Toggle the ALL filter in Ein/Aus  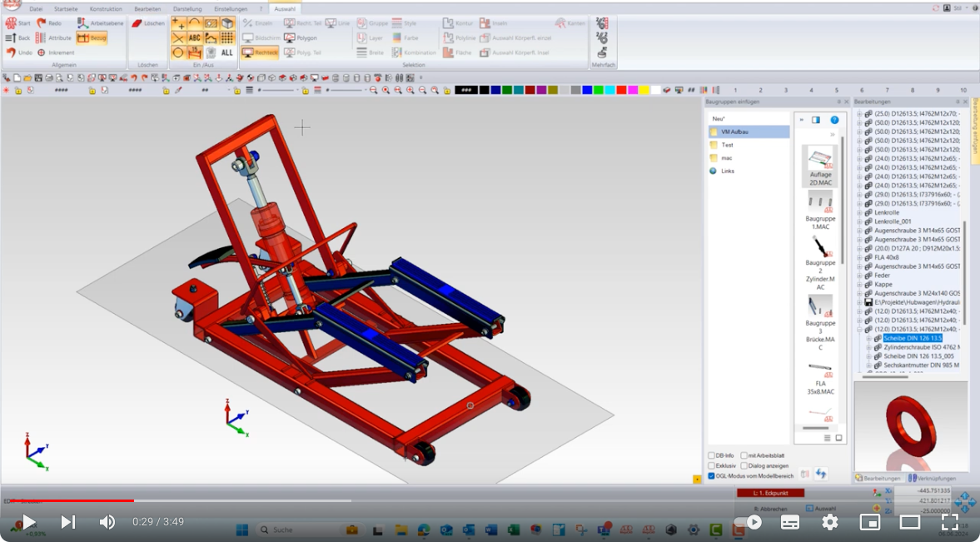click(x=227, y=53)
